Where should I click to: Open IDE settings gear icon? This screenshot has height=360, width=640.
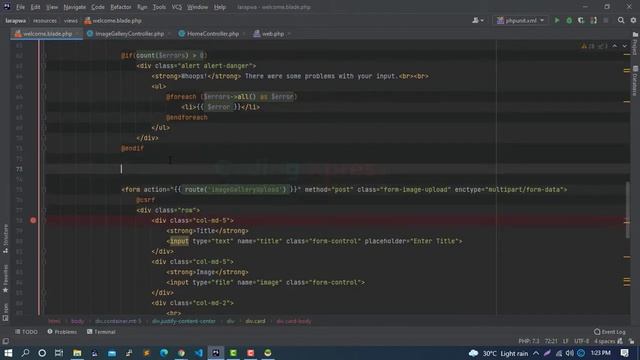pos(633,20)
